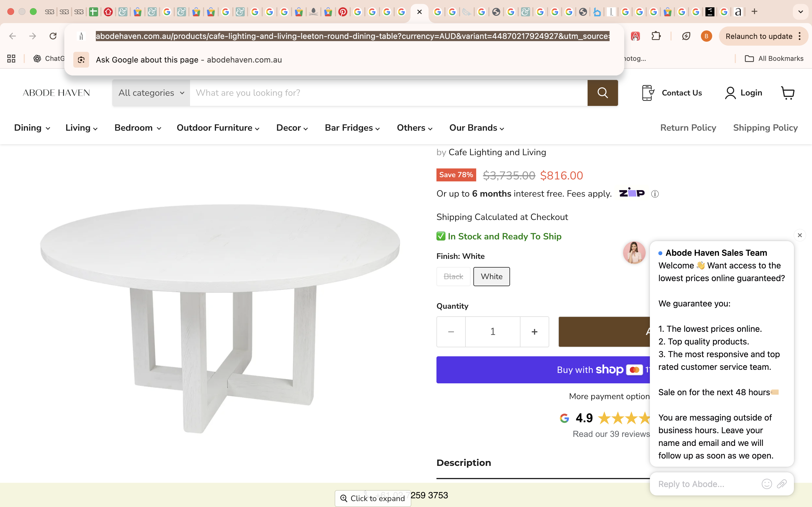The height and width of the screenshot is (507, 812).
Task: Open emoji picker in chat reply
Action: point(766,484)
